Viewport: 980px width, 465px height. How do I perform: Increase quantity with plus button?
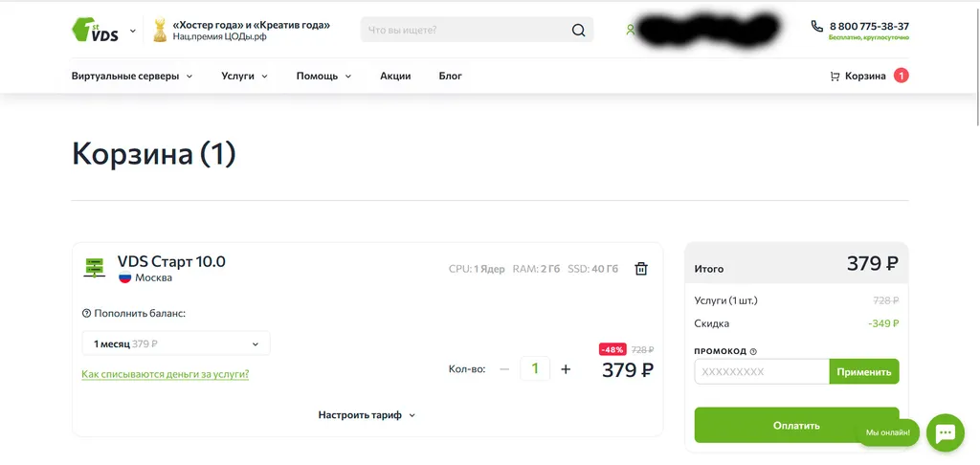click(x=566, y=369)
